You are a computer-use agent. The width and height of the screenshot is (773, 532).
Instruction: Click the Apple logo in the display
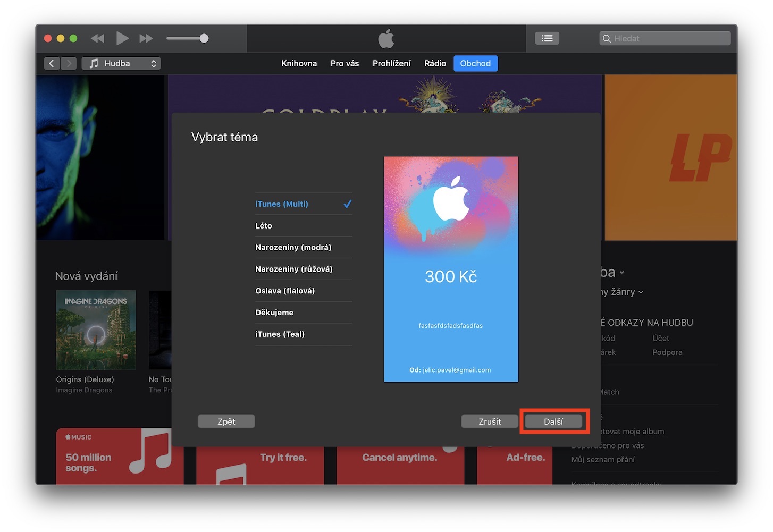pos(386,39)
